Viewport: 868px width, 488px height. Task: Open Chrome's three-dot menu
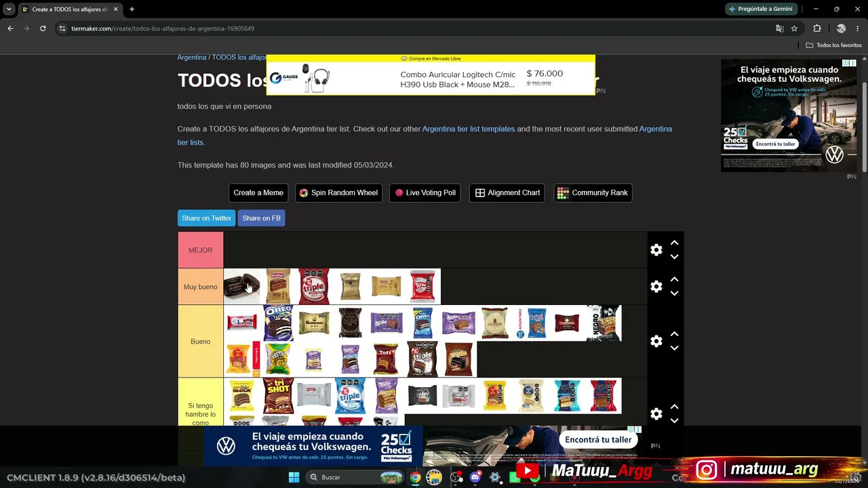click(857, 28)
